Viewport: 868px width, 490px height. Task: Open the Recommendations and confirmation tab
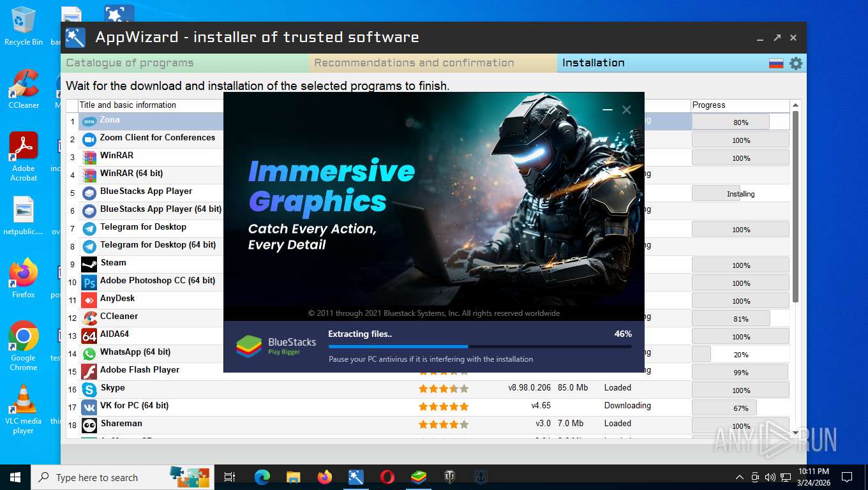[433, 63]
